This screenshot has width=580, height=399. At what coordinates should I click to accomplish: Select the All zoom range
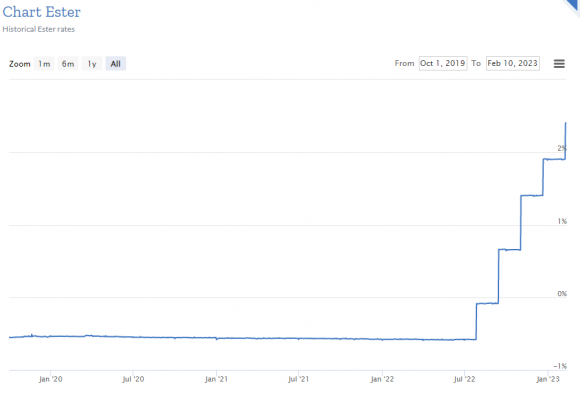click(x=115, y=64)
